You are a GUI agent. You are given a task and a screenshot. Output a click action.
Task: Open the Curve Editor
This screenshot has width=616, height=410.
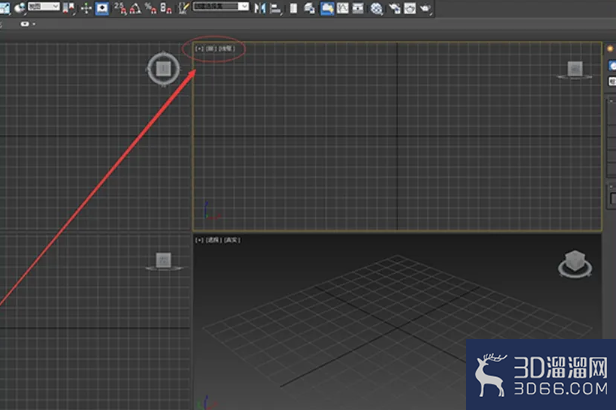click(343, 8)
